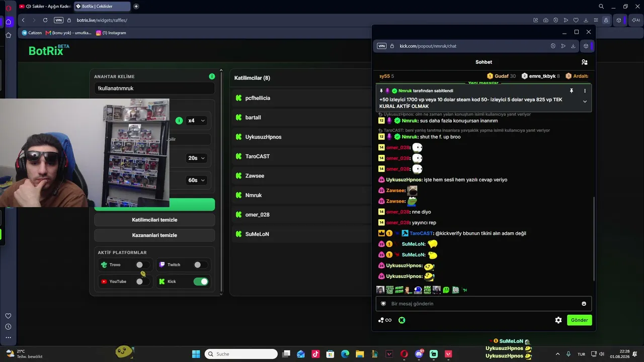Click the !kullanatnmruk keyword input field
Screen dimensions: 644x362
[154, 88]
